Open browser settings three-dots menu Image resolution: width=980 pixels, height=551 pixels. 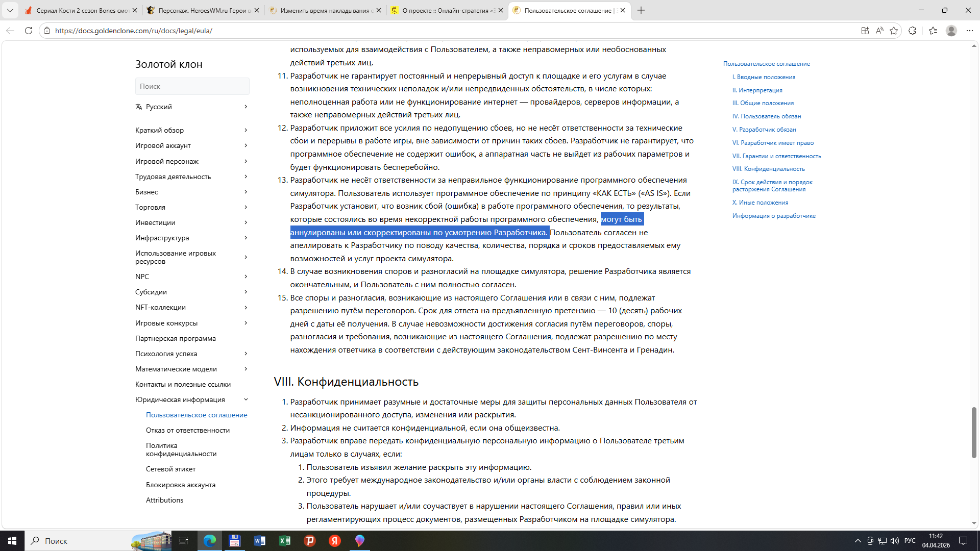click(969, 31)
